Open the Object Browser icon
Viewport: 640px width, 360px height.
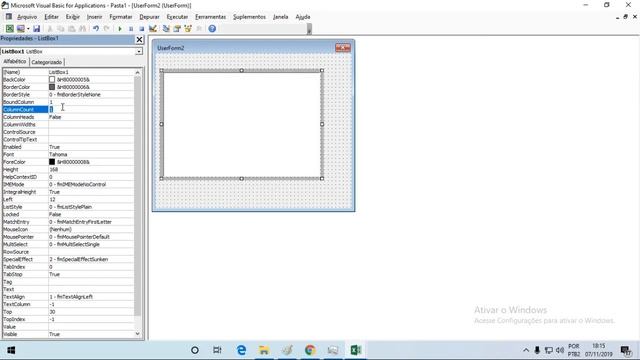coord(188,29)
